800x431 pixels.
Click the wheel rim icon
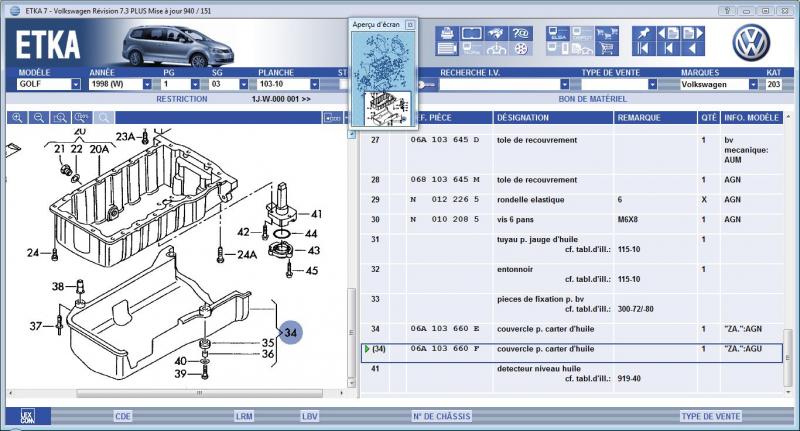(x=520, y=49)
